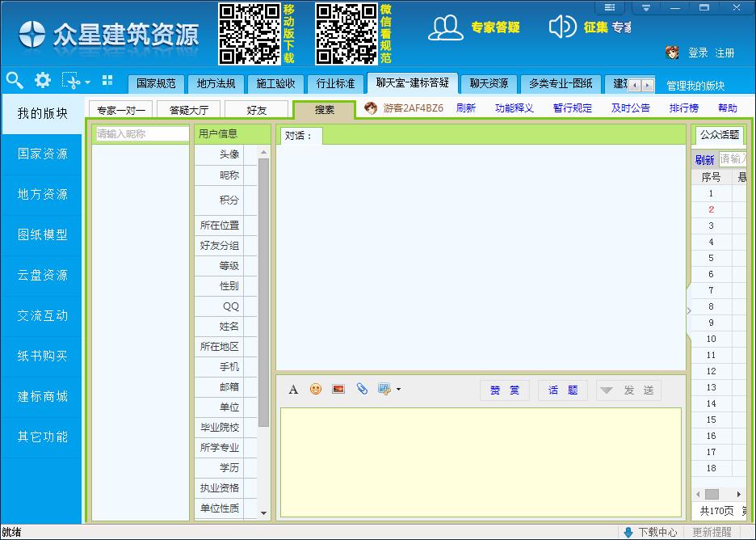Click the magnifier search icon in toolbar
756x540 pixels.
(15, 79)
